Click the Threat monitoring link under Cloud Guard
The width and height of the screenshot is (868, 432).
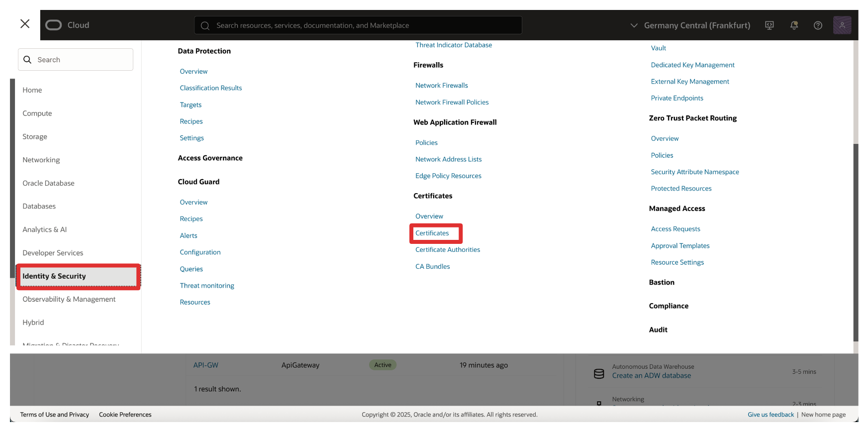click(x=206, y=286)
